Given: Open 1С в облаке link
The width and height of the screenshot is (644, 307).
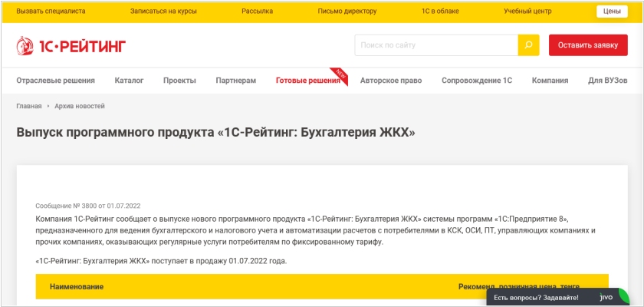Looking at the screenshot, I should point(440,12).
